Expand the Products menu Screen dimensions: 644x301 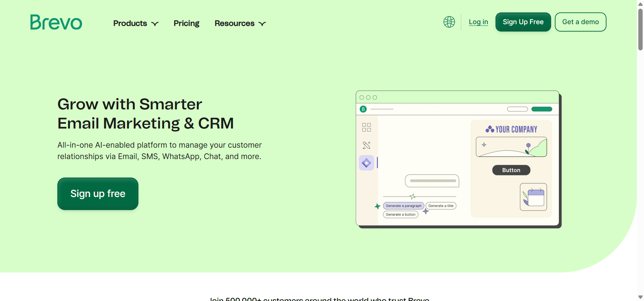point(136,23)
